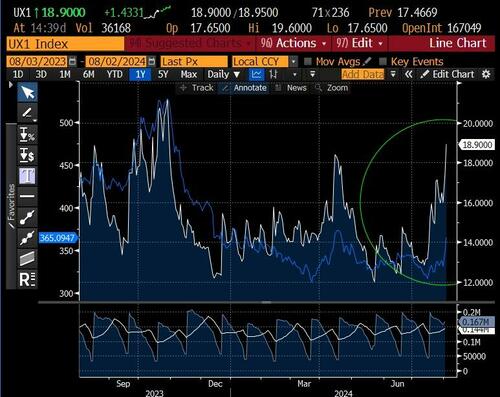
Task: Open the Daily periodicity dropdown
Action: pyautogui.click(x=224, y=74)
